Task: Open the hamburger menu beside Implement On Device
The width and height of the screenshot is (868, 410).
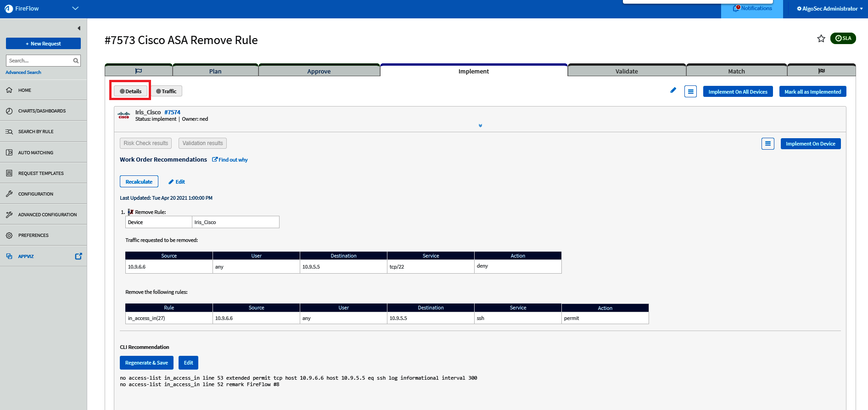Action: pyautogui.click(x=767, y=144)
